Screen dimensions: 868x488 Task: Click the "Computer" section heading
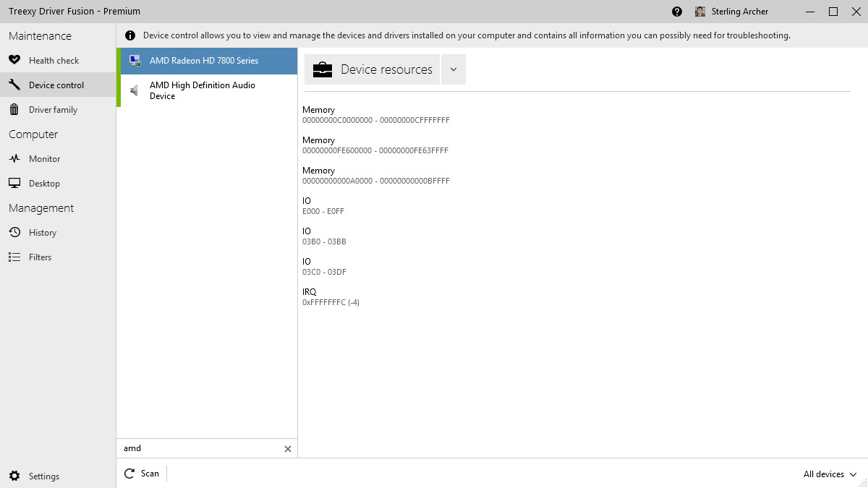[33, 134]
